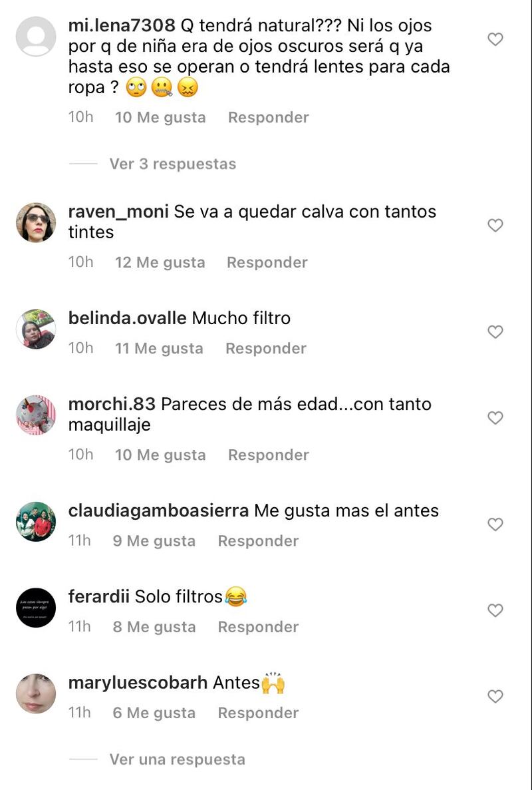Expand 'Ver una respuesta' under maryluescobarh
Image resolution: width=532 pixels, height=790 pixels.
[177, 759]
